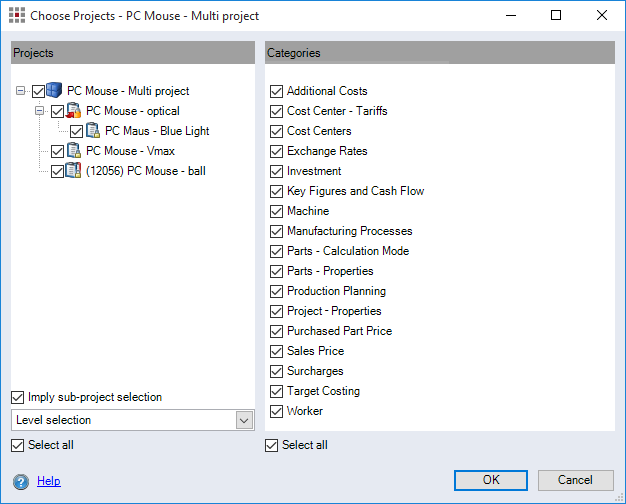Open the Level selection dropdown
Viewport: 626px width, 504px height.
244,421
